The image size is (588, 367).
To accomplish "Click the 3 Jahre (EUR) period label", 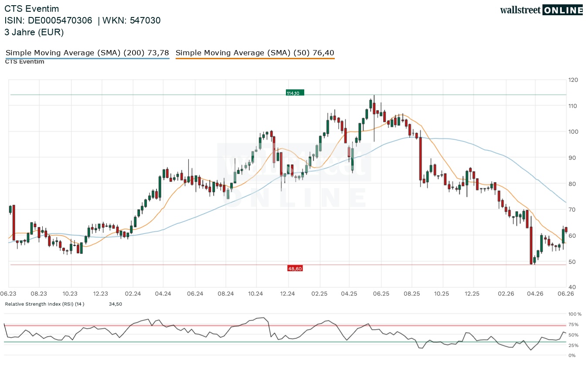I will tap(34, 32).
